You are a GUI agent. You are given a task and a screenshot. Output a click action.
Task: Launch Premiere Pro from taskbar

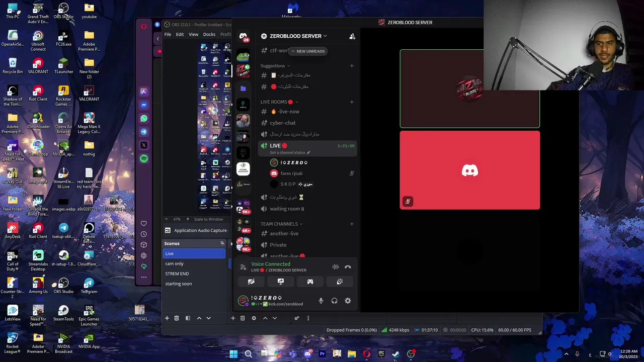tap(322, 354)
